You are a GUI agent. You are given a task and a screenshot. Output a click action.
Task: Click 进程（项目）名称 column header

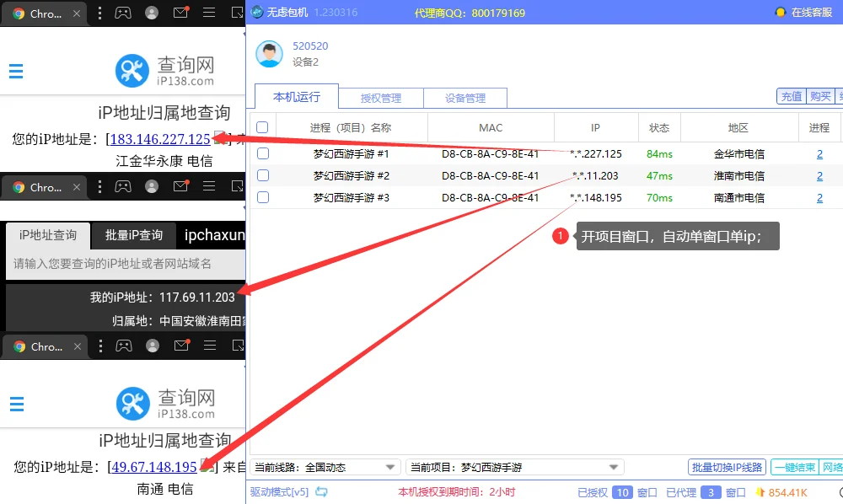point(351,128)
